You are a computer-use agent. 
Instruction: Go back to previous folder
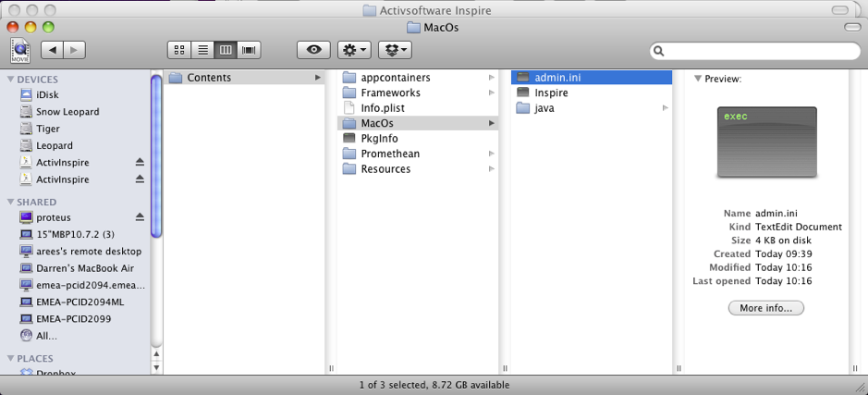(52, 50)
